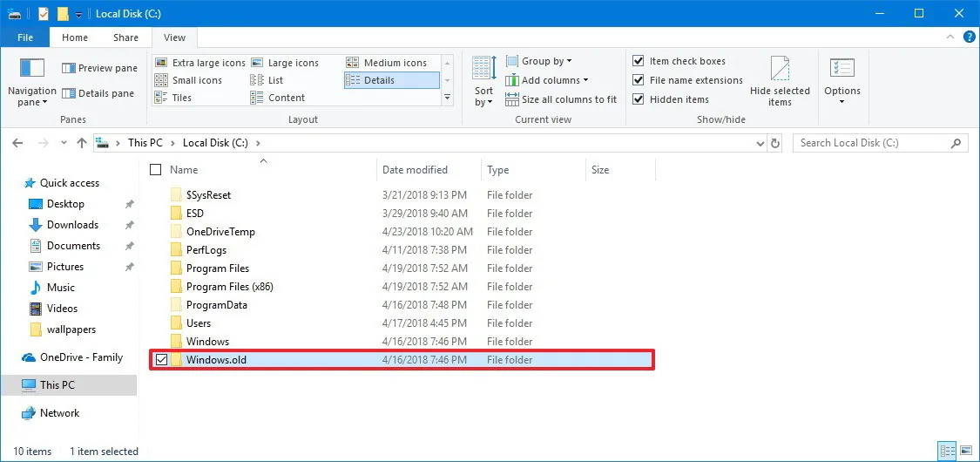Toggle the Preview pane
The image size is (980, 462).
(x=99, y=68)
